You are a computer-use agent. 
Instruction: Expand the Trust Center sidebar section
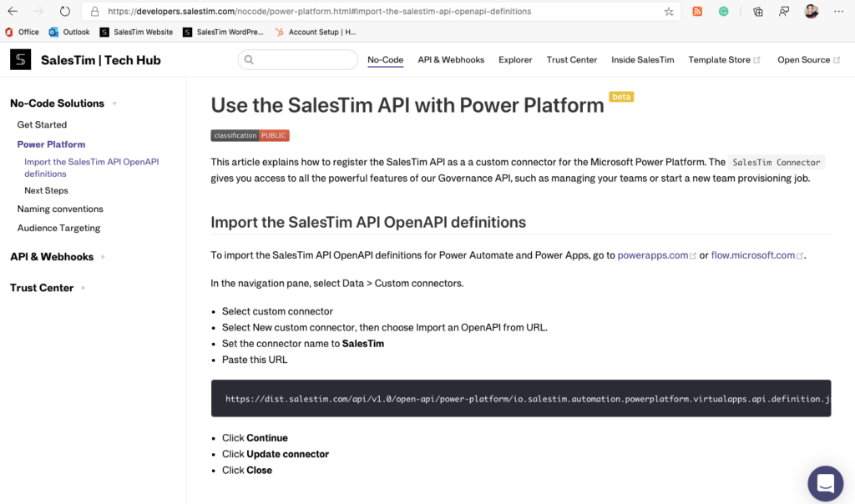(48, 288)
